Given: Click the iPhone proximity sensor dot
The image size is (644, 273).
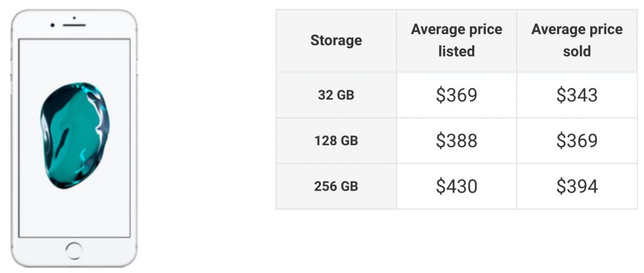Looking at the screenshot, I should click(74, 18).
